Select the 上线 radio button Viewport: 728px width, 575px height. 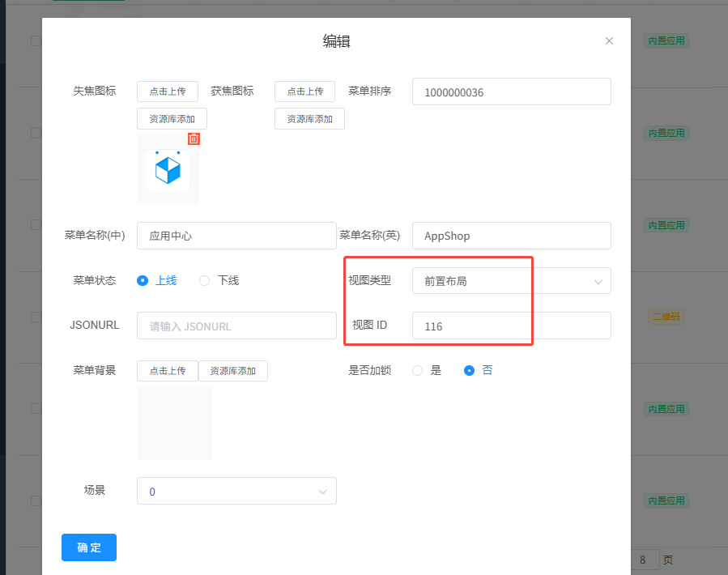[143, 280]
